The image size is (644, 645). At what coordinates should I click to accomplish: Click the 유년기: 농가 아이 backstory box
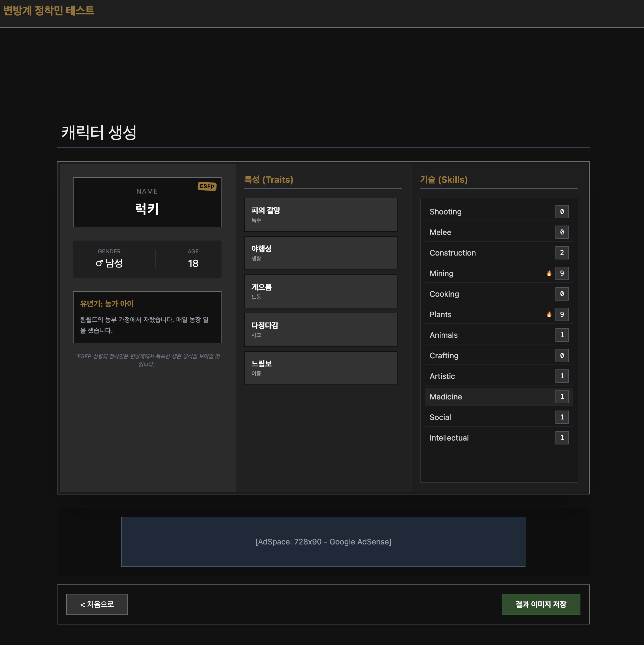147,317
